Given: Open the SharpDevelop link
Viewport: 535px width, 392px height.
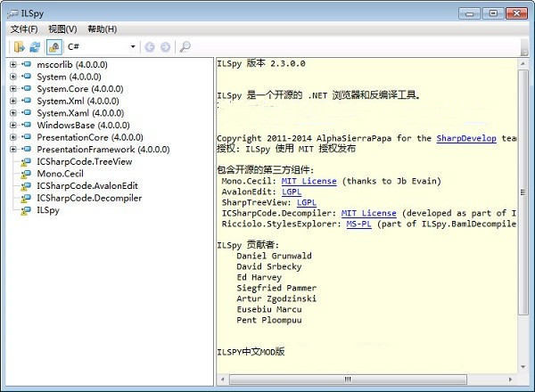Looking at the screenshot, I should [x=466, y=138].
